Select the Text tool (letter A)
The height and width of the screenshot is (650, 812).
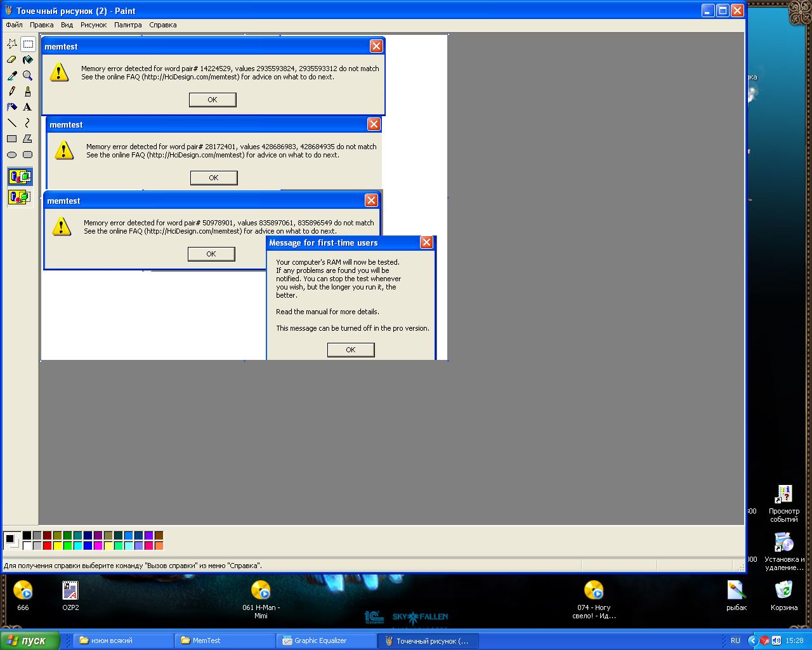28,107
